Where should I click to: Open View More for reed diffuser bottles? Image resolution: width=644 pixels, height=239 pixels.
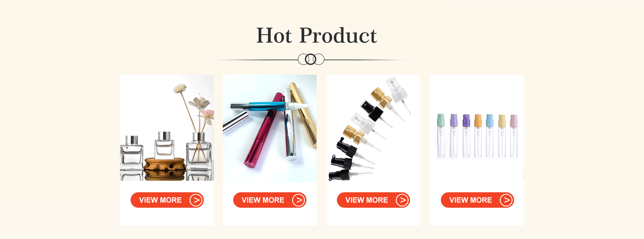point(167,200)
